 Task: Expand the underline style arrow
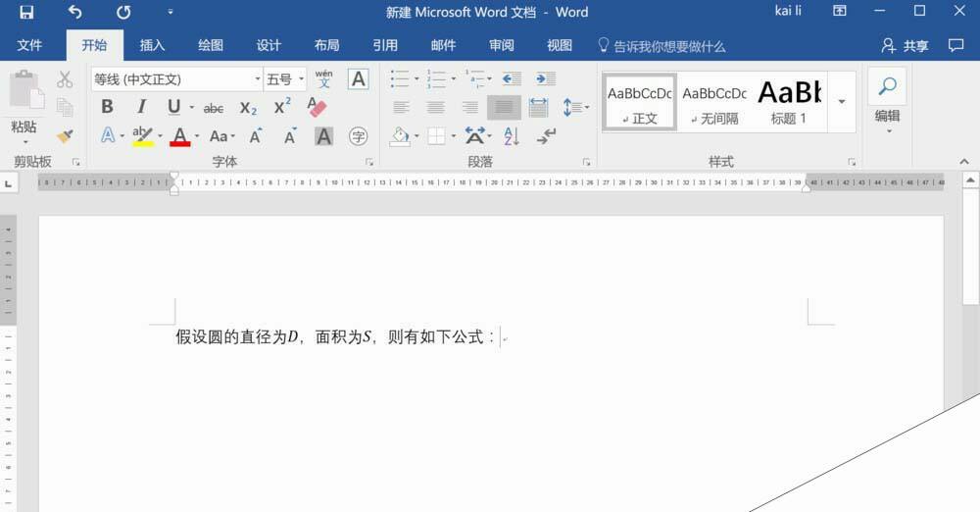191,108
